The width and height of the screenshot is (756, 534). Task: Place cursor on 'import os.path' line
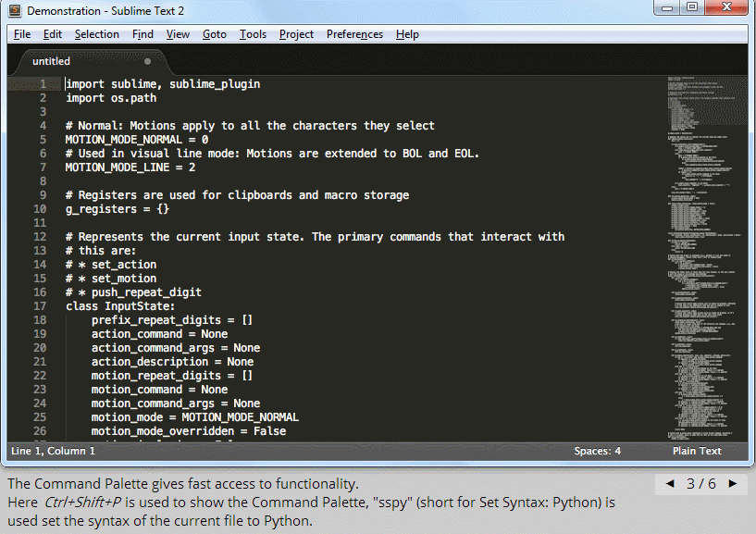111,98
